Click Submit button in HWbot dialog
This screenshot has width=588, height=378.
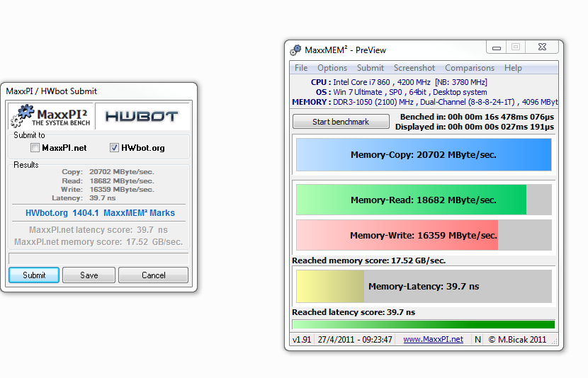point(34,275)
